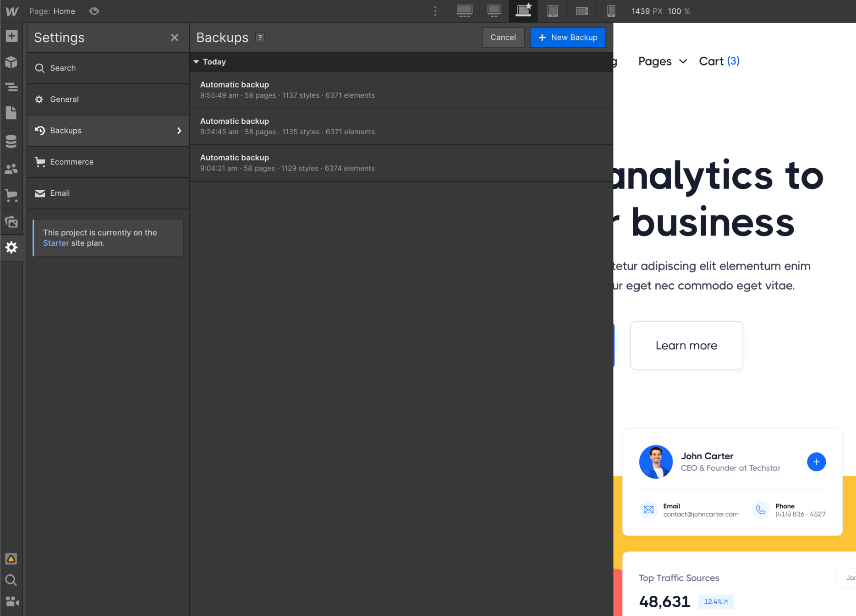Screen dimensions: 856x616
Task: Open the Navigator panel
Action: point(11,87)
